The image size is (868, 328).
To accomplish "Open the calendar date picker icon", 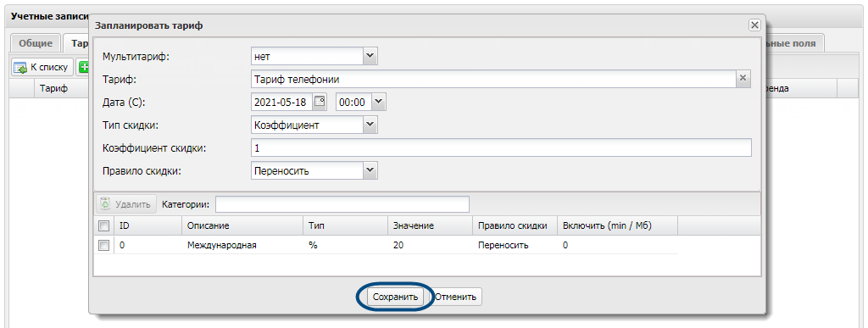I will pos(320,102).
